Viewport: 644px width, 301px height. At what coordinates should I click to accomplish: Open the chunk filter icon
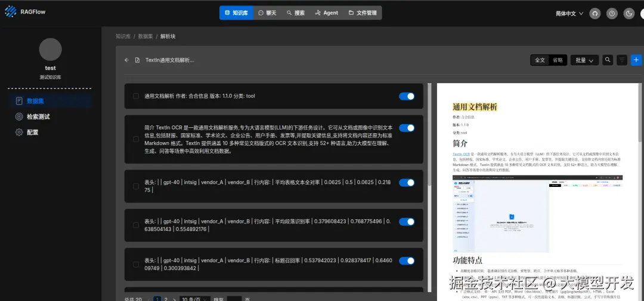[622, 60]
